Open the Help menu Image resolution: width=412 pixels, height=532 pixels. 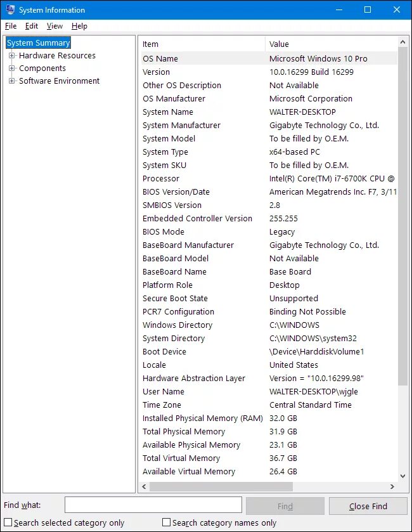(79, 26)
